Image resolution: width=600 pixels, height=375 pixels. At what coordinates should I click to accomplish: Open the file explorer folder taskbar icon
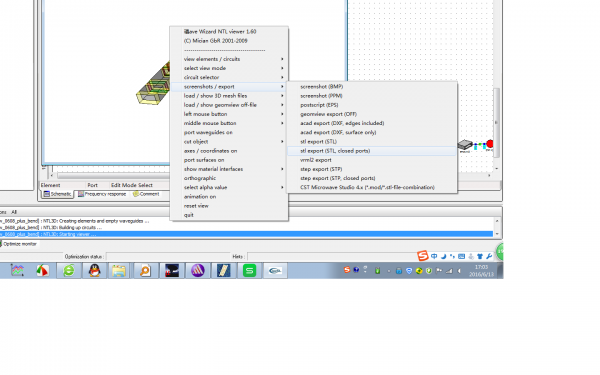[119, 271]
